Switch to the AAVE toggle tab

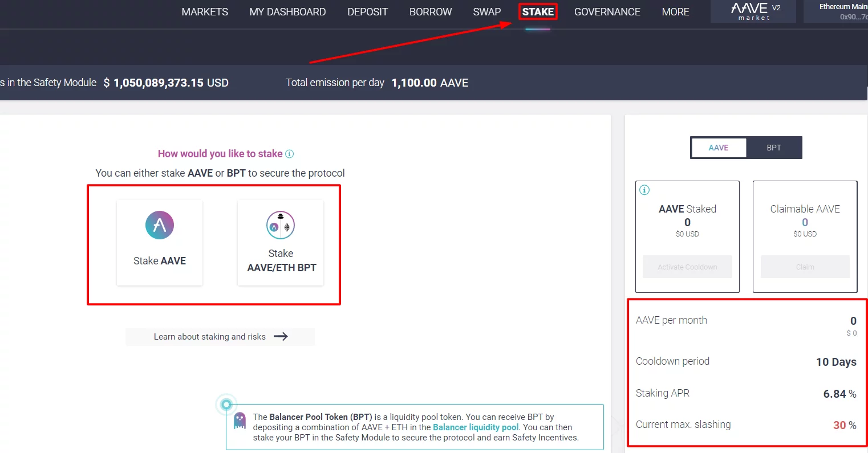tap(719, 148)
